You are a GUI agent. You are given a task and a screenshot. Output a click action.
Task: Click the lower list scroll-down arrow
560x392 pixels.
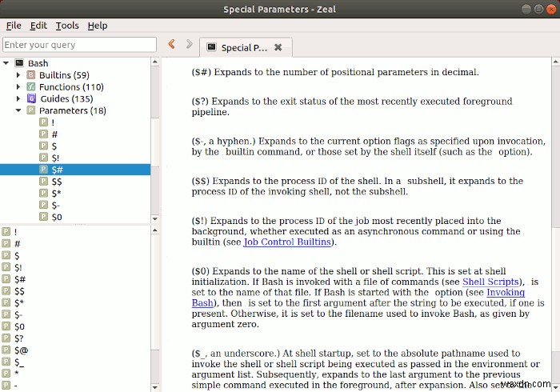click(154, 387)
